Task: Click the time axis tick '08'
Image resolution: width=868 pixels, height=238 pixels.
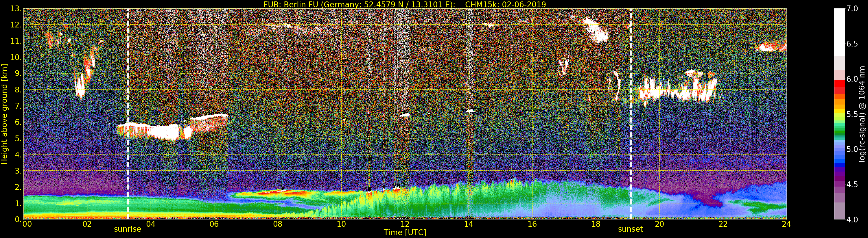Action: (x=278, y=224)
